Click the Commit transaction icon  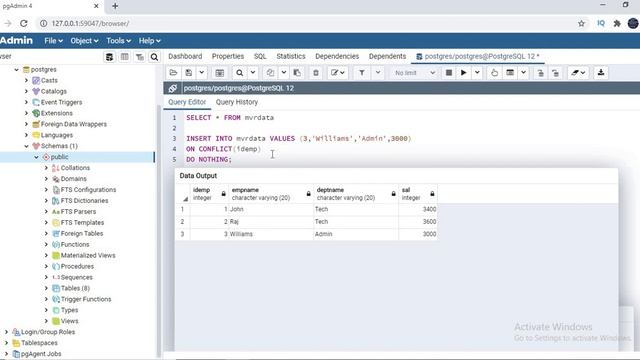tap(540, 73)
